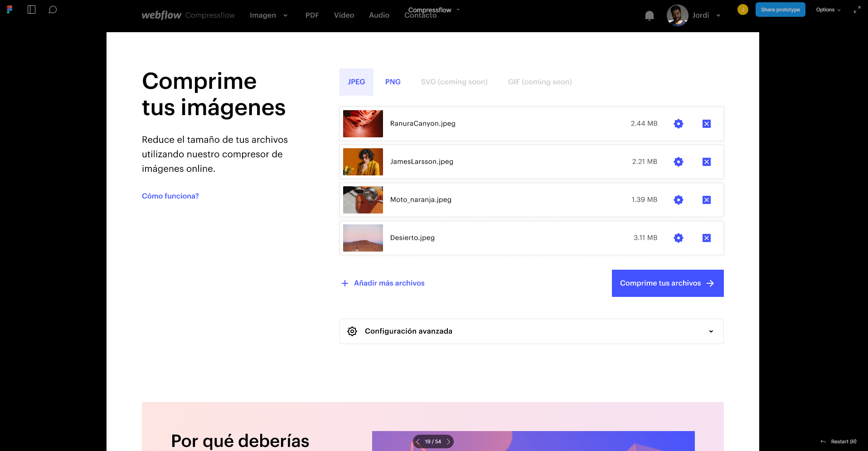Select the SVG (coming soon) tab
This screenshot has width=868, height=451.
454,82
